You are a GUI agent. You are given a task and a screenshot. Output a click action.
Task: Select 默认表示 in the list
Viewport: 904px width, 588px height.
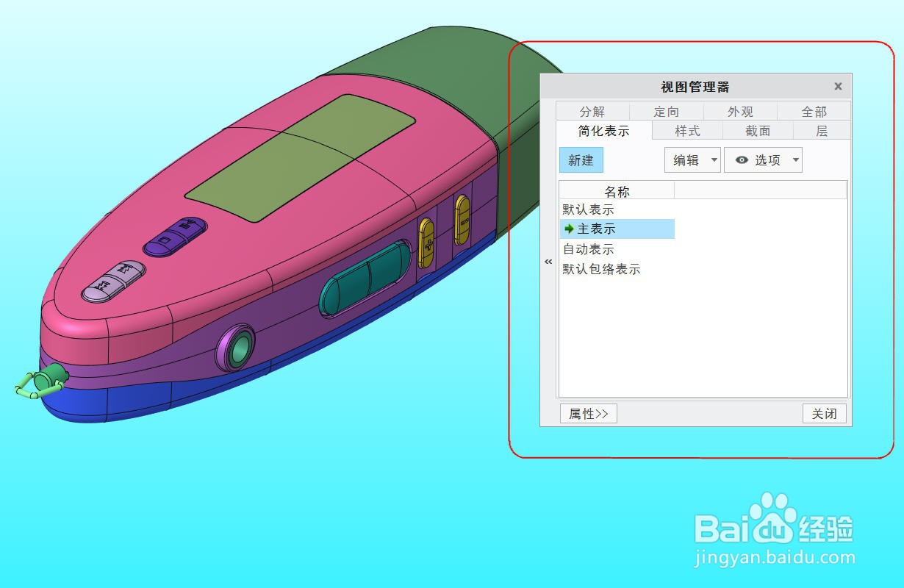588,210
